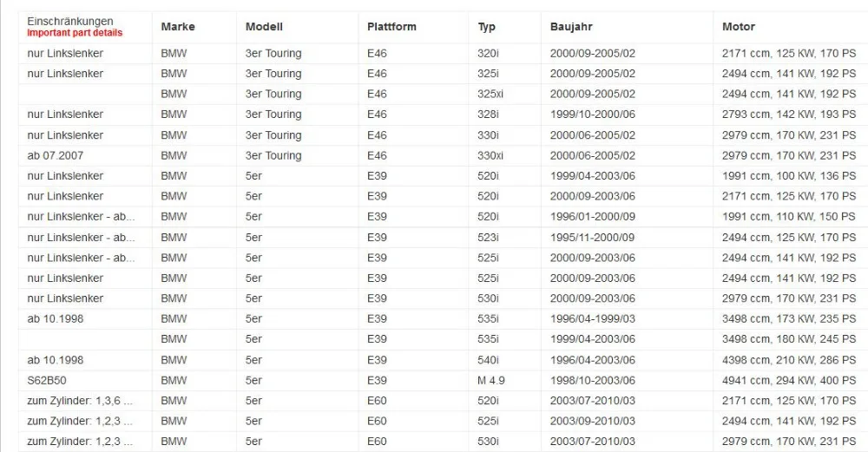The height and width of the screenshot is (452, 868).
Task: Click the red Important part details text
Action: pos(75,33)
